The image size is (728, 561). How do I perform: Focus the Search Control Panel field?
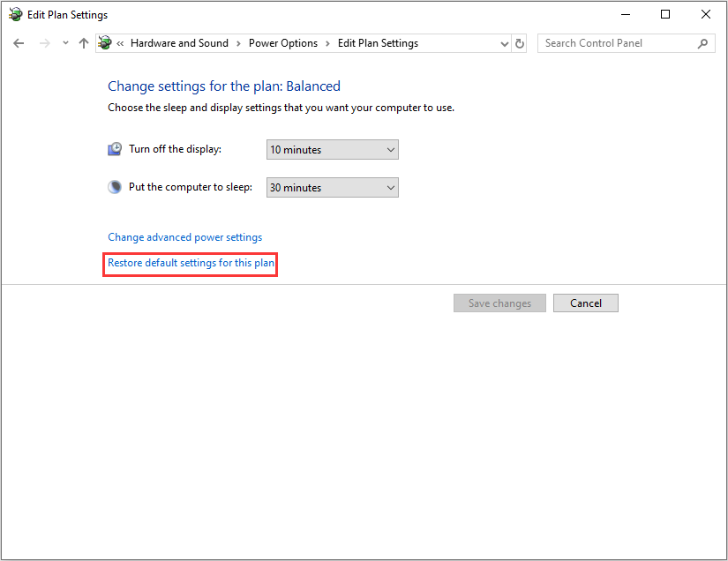(x=626, y=43)
